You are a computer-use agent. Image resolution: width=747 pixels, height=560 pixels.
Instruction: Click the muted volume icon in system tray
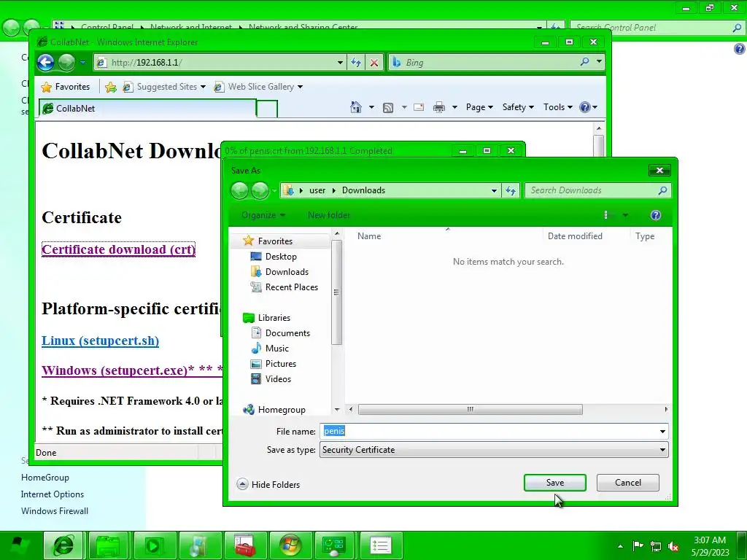(x=673, y=546)
